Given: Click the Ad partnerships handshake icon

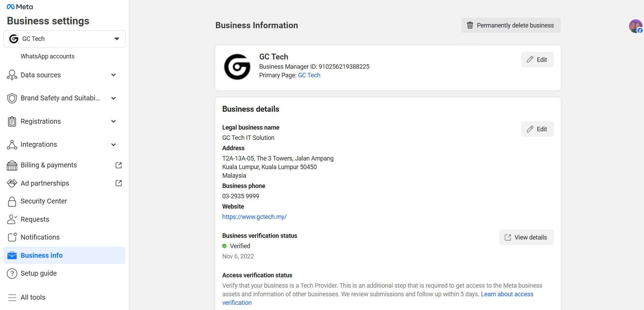Looking at the screenshot, I should coord(12,183).
